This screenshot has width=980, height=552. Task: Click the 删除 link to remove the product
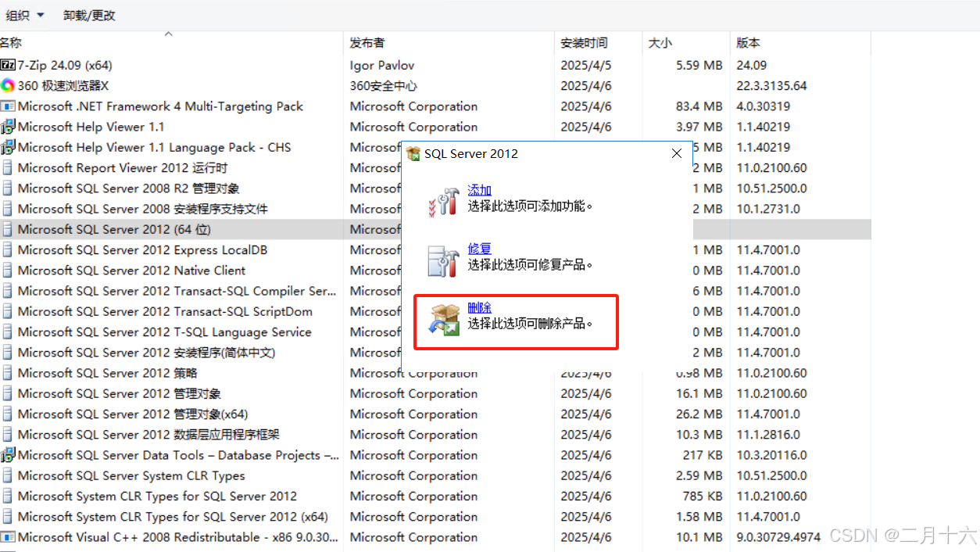479,308
